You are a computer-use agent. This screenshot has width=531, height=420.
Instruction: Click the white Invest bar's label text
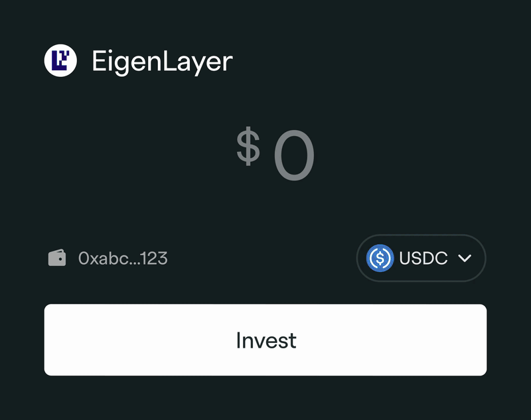tap(265, 340)
